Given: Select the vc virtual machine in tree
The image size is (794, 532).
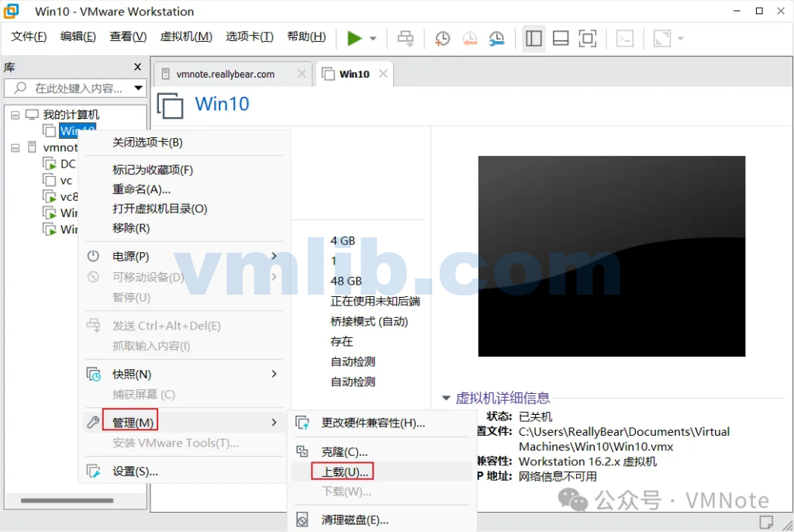Looking at the screenshot, I should [x=66, y=181].
